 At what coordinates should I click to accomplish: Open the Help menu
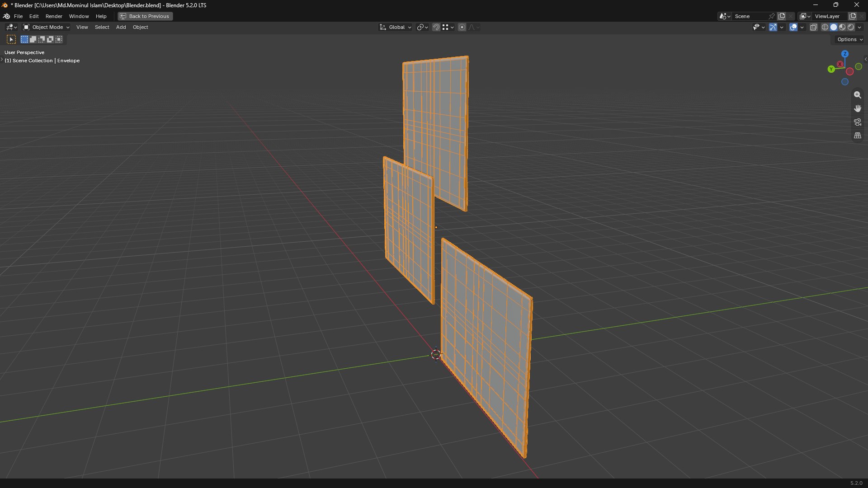pos(101,16)
